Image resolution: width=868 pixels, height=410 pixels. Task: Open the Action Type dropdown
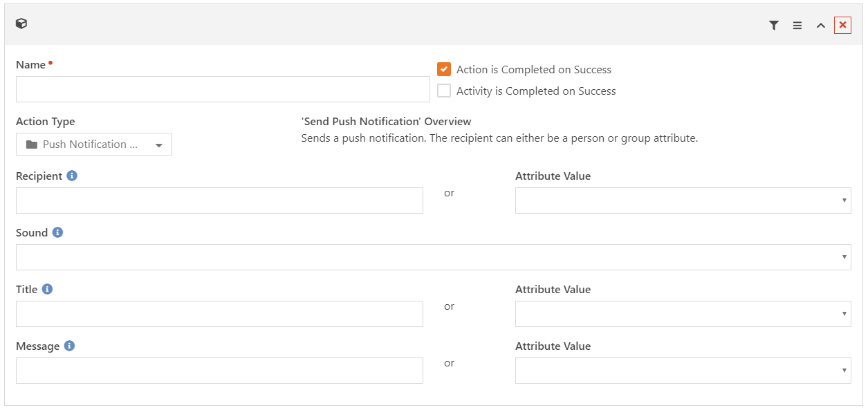coord(93,145)
